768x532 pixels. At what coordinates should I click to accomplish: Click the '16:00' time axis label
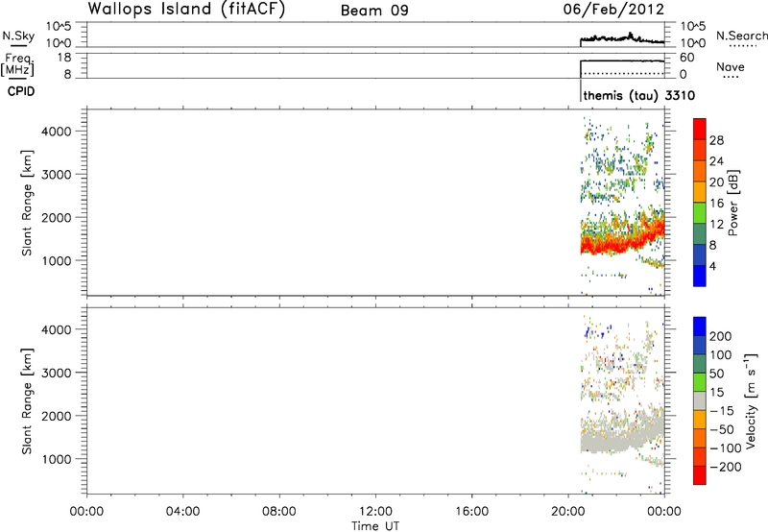tap(471, 512)
